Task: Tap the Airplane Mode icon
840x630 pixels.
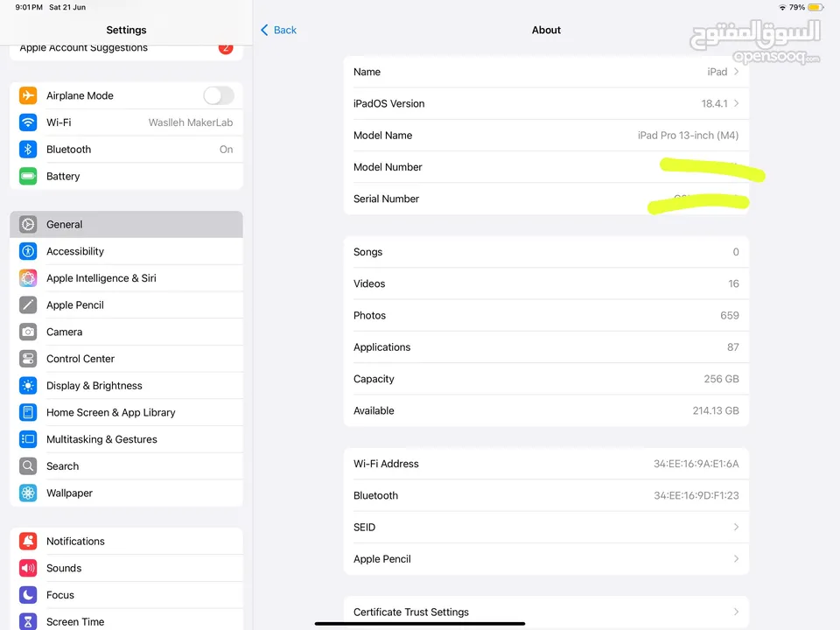Action: 28,95
